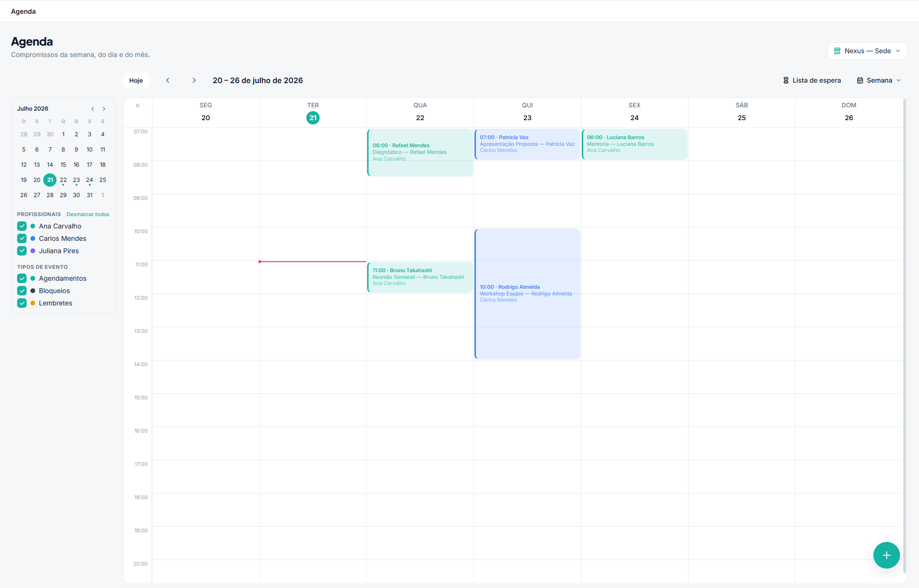Screen dimensions: 919x588
Task: Select day 8 in mini calendar
Action: tap(63, 150)
